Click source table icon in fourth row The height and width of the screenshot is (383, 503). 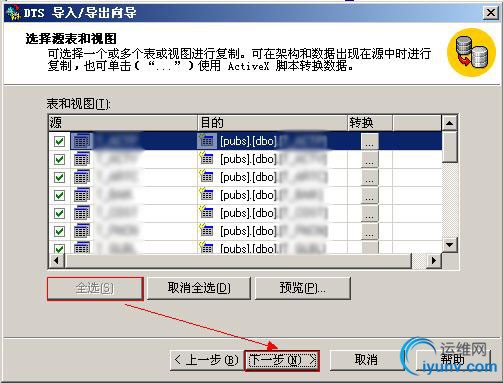tap(81, 195)
